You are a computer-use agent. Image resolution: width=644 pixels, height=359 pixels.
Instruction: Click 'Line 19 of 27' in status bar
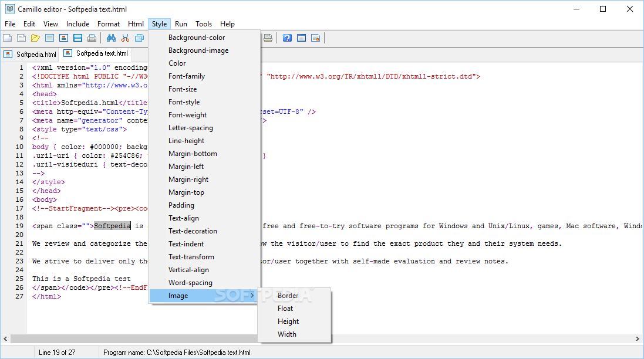tap(57, 353)
